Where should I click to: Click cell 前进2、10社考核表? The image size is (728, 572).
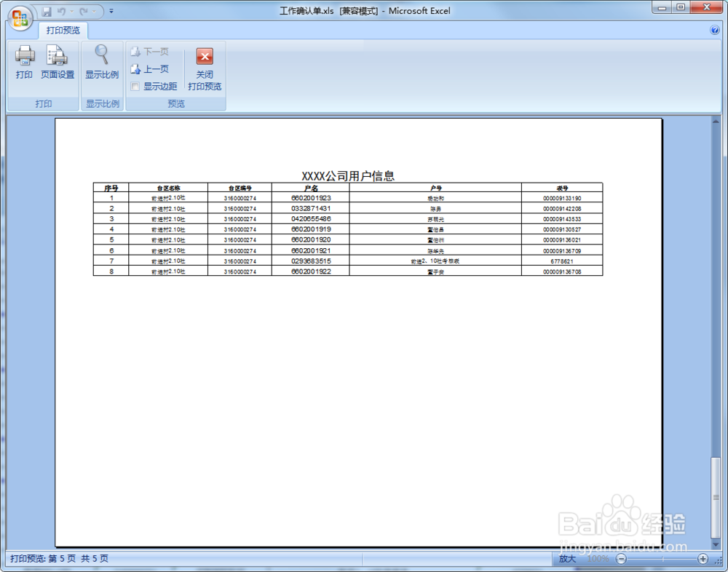click(435, 261)
